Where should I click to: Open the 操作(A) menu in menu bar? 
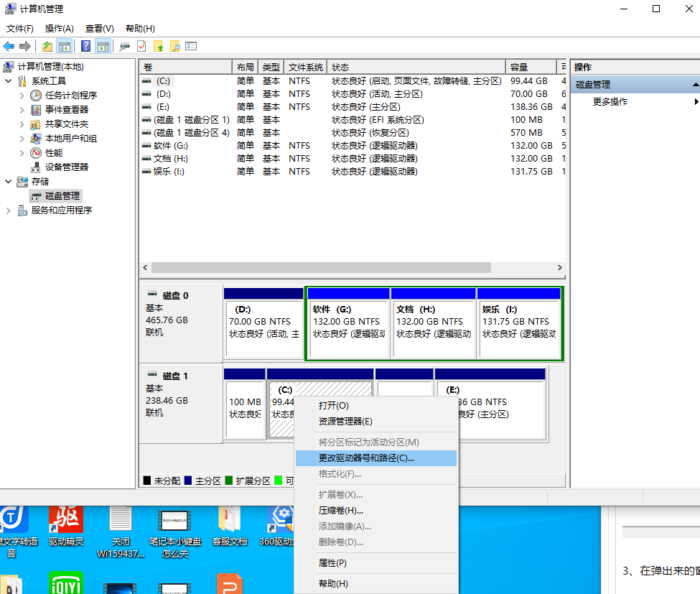(59, 29)
